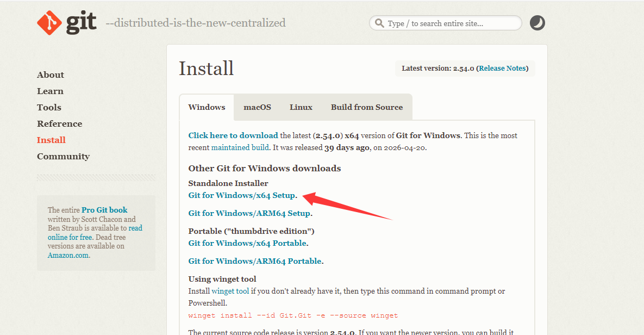Download Git for Windows/x64 Portable
The image size is (644, 335).
tap(248, 243)
